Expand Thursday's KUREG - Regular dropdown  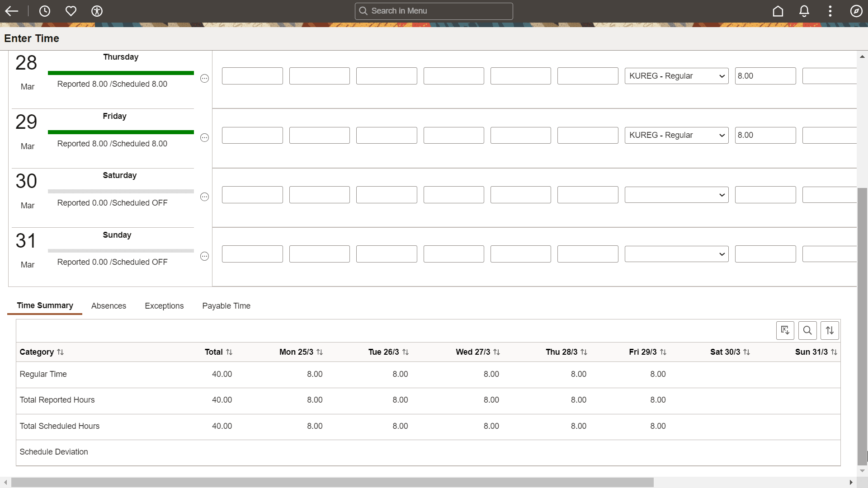(x=676, y=76)
